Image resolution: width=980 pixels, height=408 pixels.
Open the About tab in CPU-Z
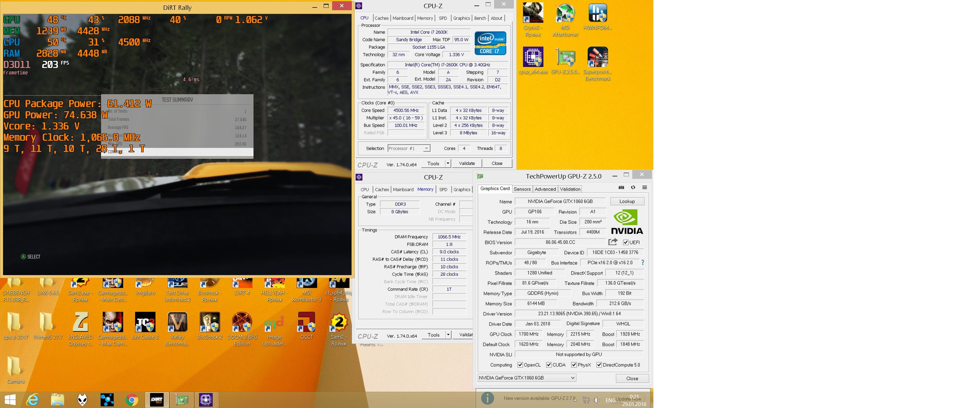[x=497, y=18]
